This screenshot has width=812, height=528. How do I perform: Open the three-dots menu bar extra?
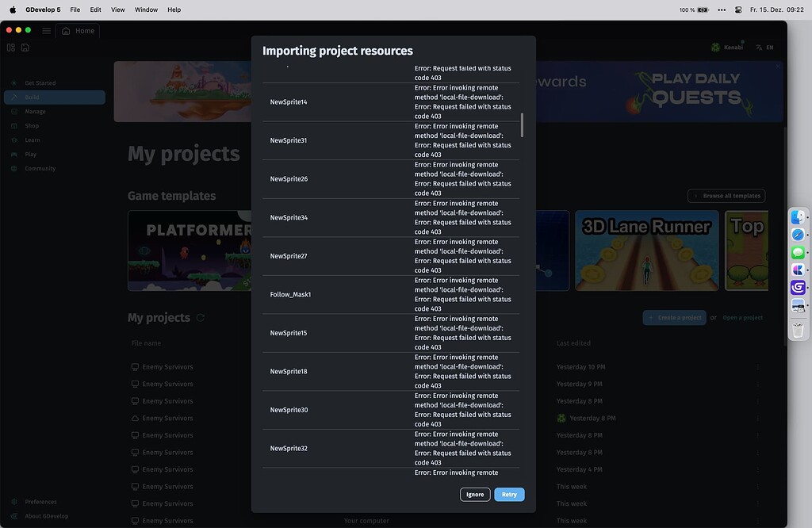[722, 10]
